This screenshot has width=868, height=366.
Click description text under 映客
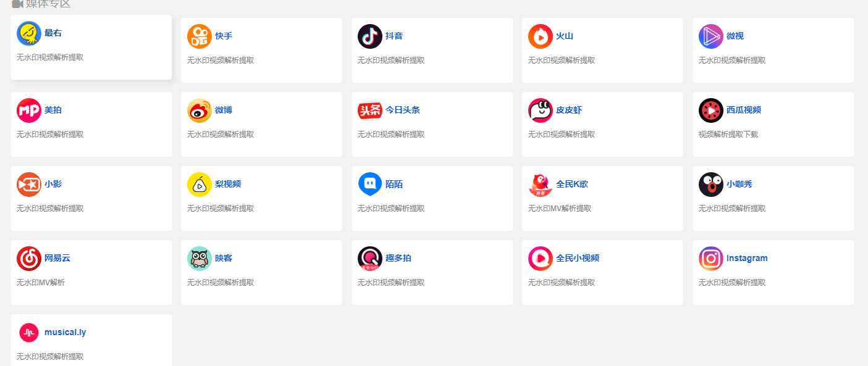click(221, 283)
